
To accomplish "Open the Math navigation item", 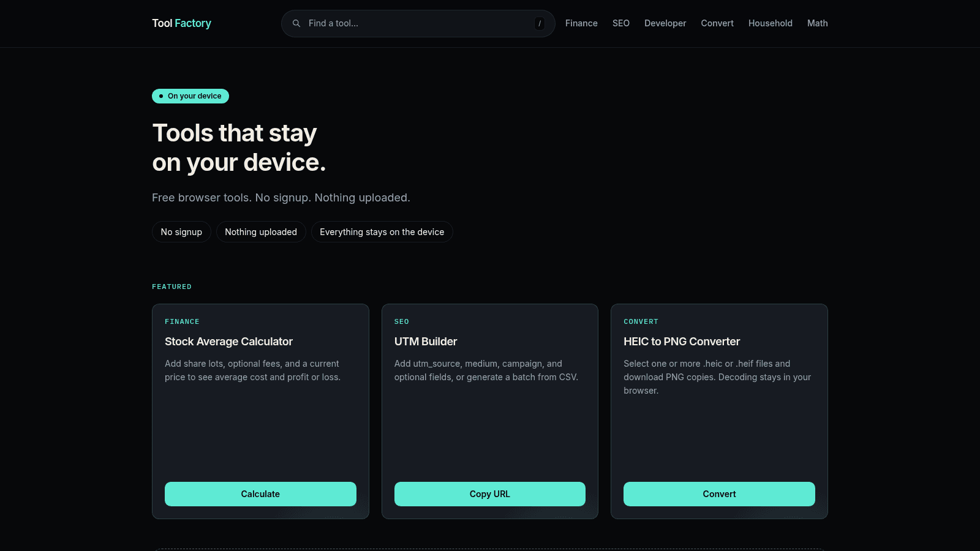I will click(x=818, y=23).
